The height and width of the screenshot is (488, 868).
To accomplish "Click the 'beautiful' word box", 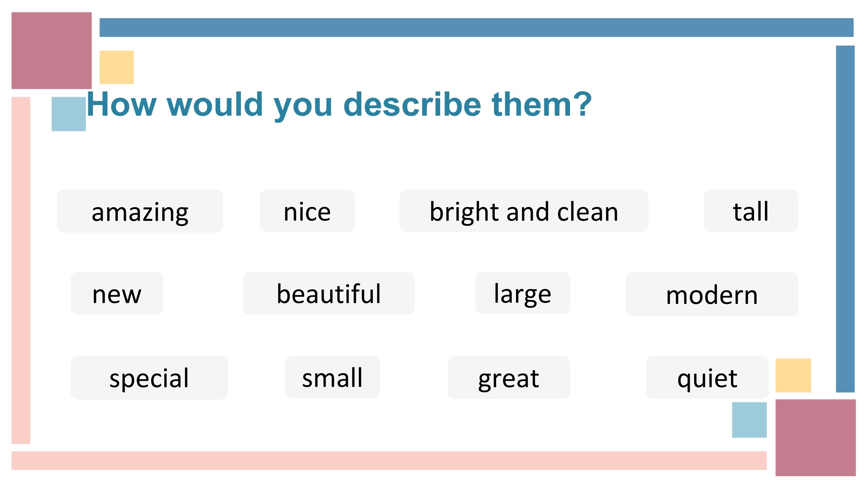I will pyautogui.click(x=329, y=293).
